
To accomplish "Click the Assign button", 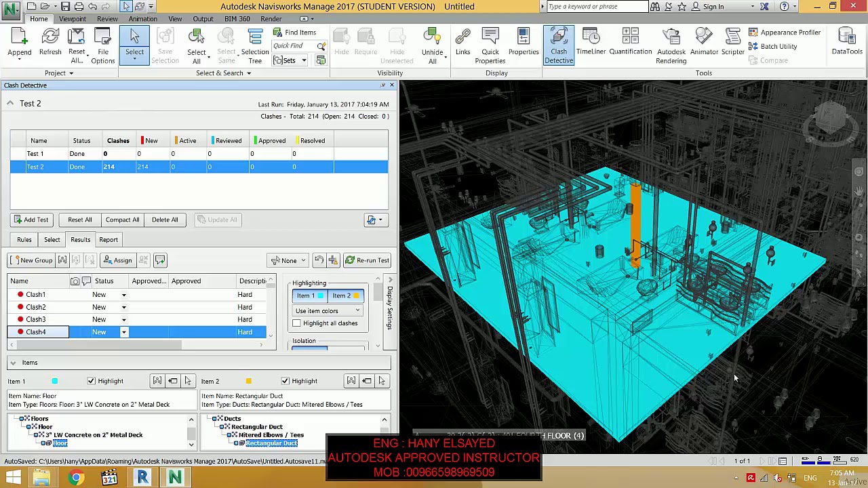I will tap(118, 260).
